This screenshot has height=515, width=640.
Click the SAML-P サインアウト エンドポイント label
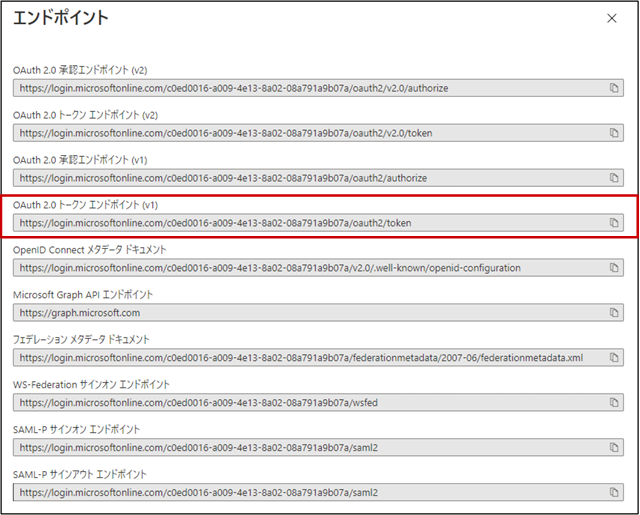coord(80,474)
